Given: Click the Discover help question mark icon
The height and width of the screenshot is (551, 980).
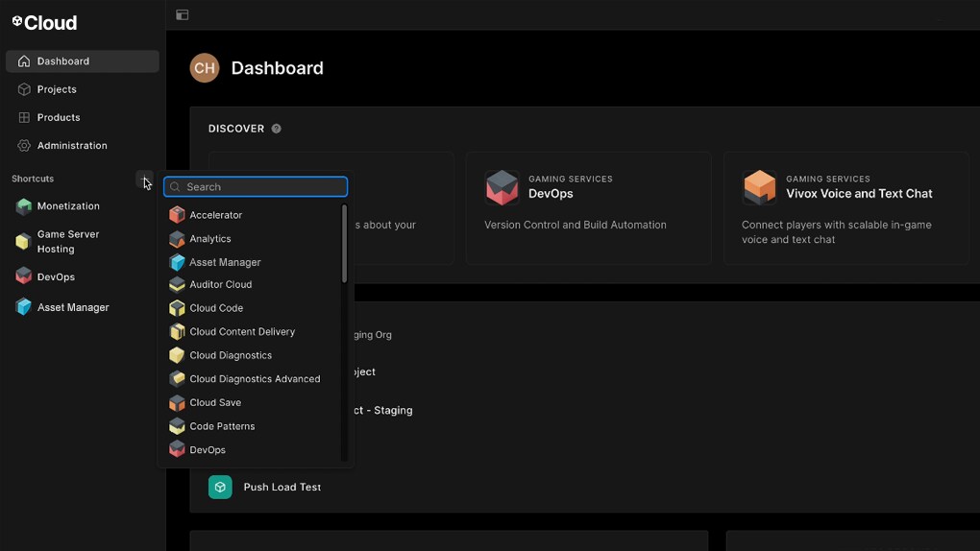Looking at the screenshot, I should (277, 129).
